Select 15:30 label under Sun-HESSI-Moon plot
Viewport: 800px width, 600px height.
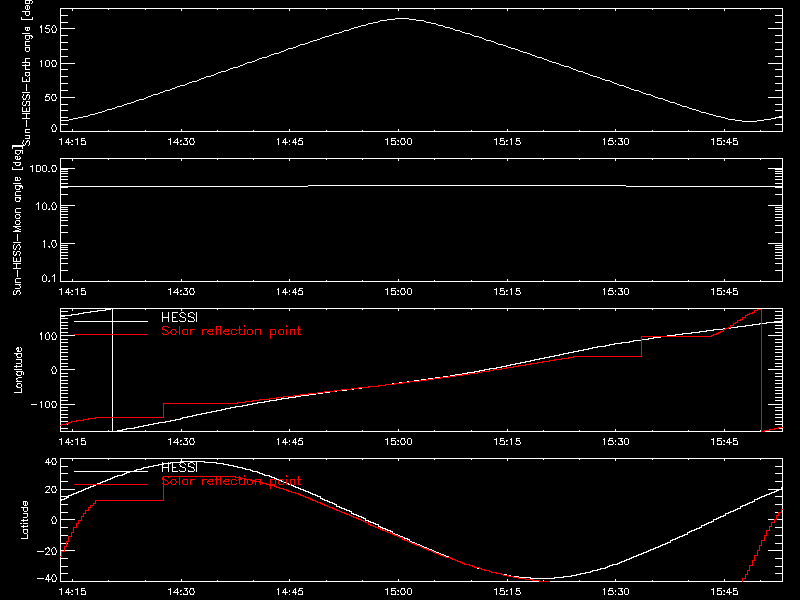616,292
